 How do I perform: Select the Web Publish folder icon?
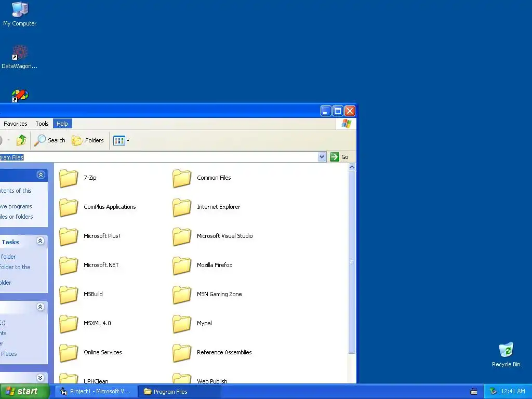182,378
